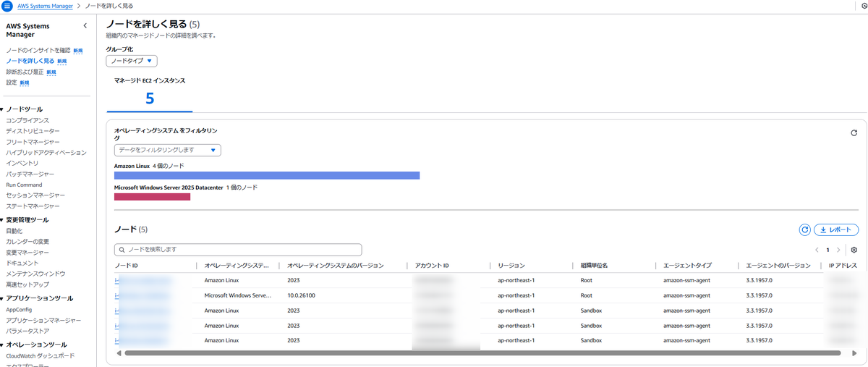The image size is (868, 367).
Task: Go to previous page arrow in pagination
Action: click(817, 250)
